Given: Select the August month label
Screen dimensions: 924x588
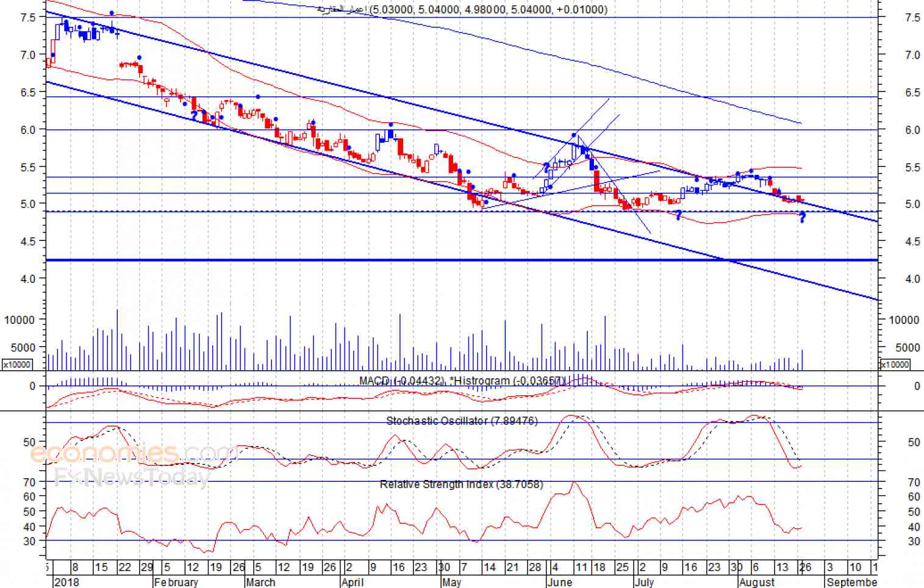Looking at the screenshot, I should coord(756,582).
